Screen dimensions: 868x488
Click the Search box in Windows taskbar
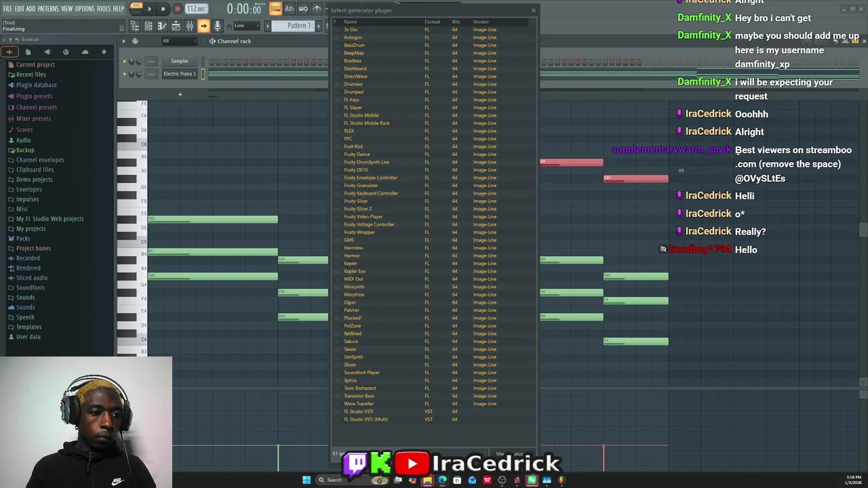[353, 480]
